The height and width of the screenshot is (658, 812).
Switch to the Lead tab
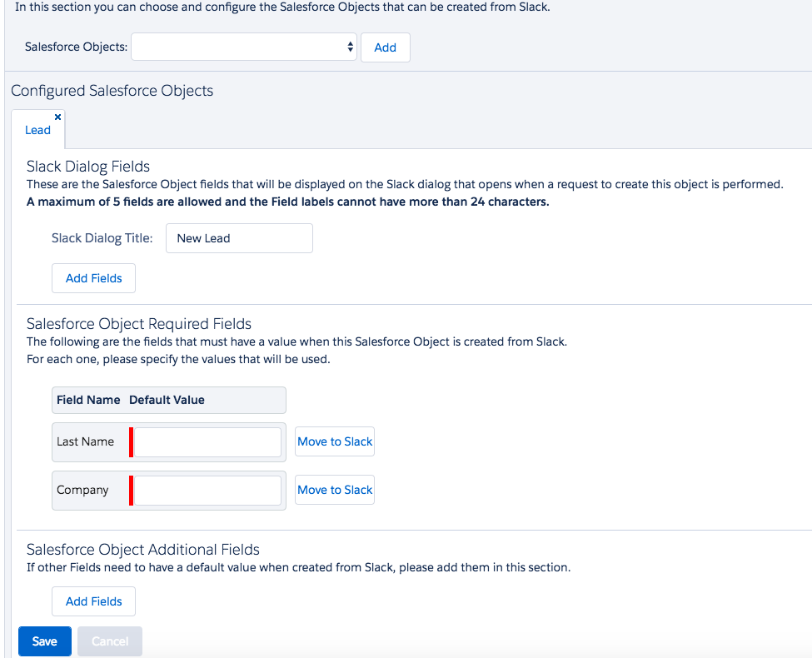(37, 130)
